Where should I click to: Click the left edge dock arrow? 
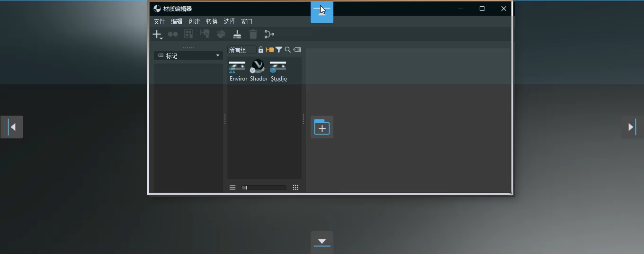pos(12,127)
